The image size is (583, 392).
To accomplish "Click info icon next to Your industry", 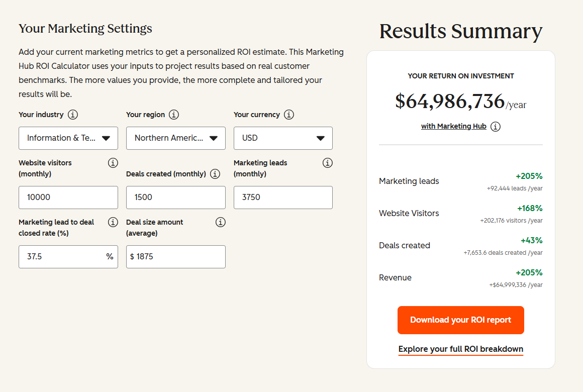I will 73,115.
